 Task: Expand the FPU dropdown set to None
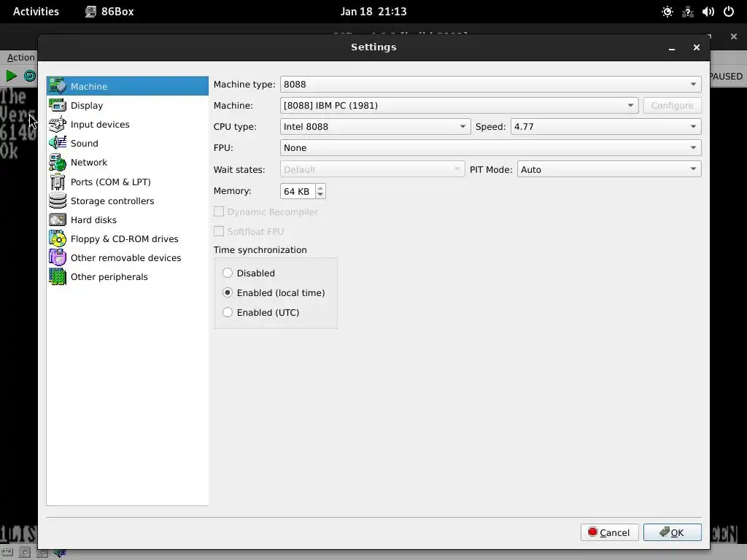[491, 147]
